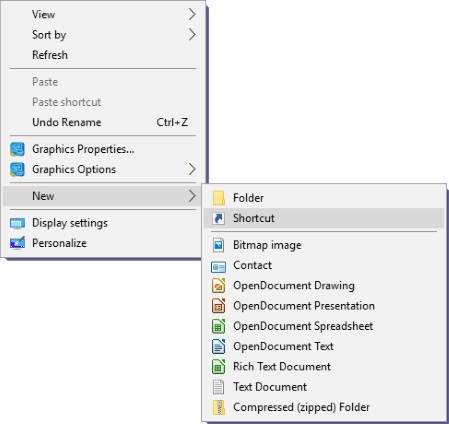
Task: Expand the Graphics Options submenu arrow
Action: click(x=192, y=169)
